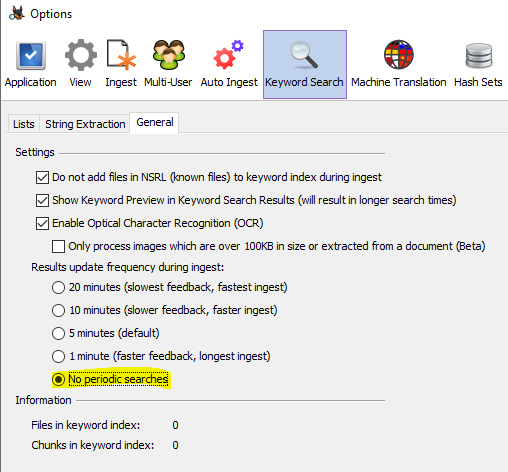Open the Multi-User settings icon
Screen dimensions: 508x472
pos(169,55)
